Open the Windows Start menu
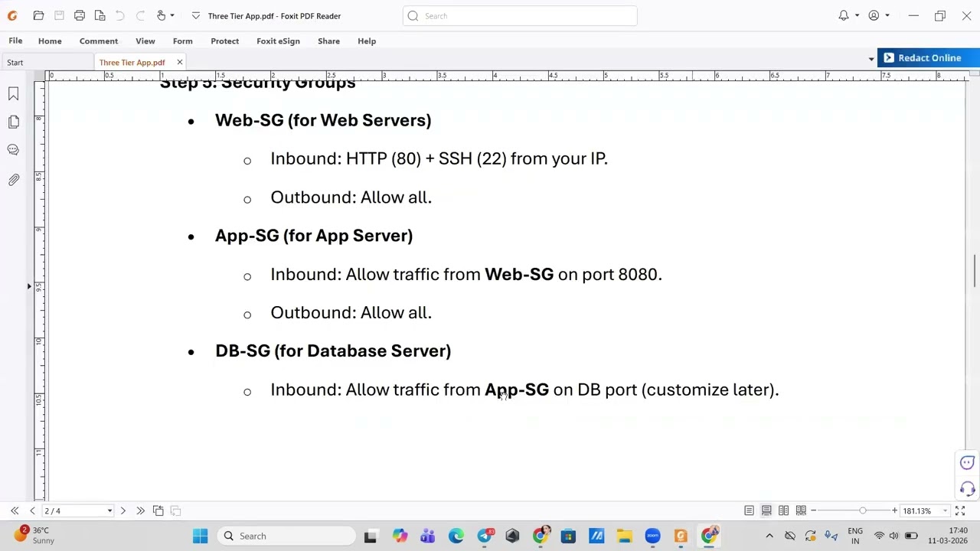Viewport: 980px width, 551px height. click(x=200, y=536)
